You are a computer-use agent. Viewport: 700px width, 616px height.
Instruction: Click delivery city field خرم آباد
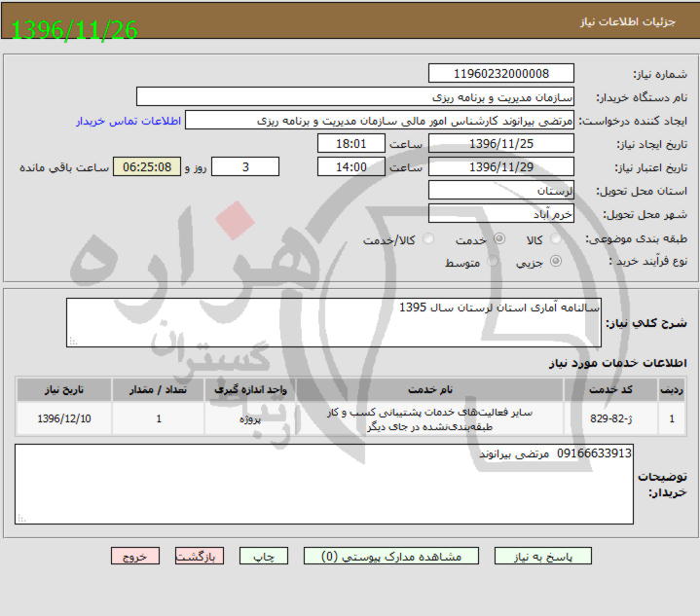pyautogui.click(x=500, y=213)
